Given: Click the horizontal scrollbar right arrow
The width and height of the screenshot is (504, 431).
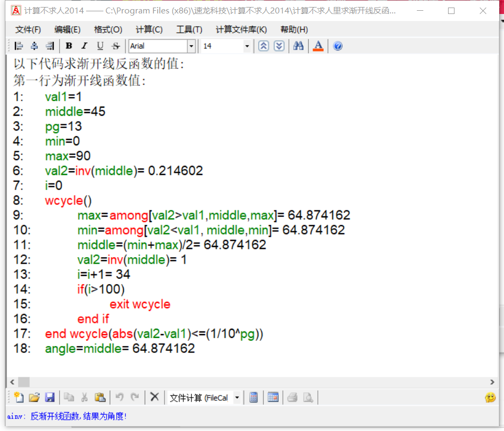Looking at the screenshot, I should 492,382.
